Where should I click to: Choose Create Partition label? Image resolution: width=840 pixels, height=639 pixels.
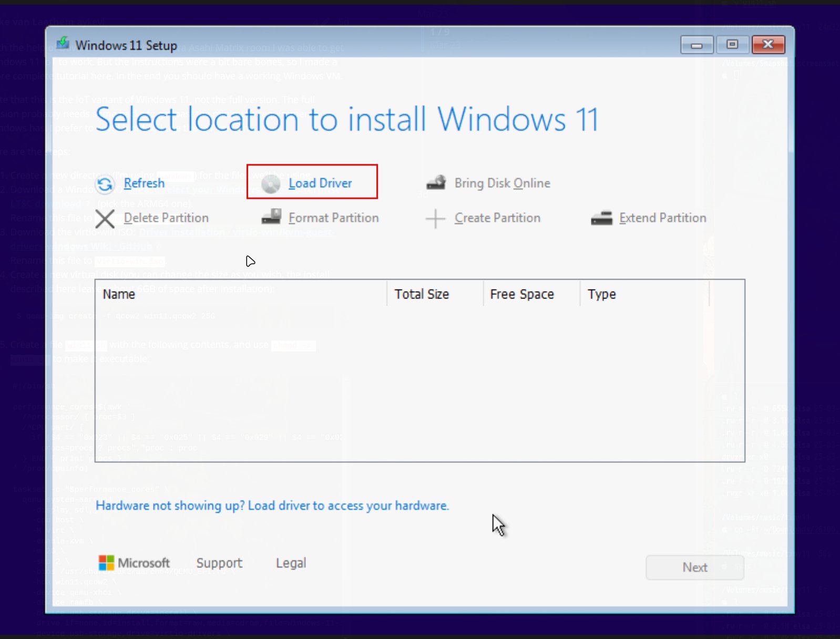coord(497,218)
